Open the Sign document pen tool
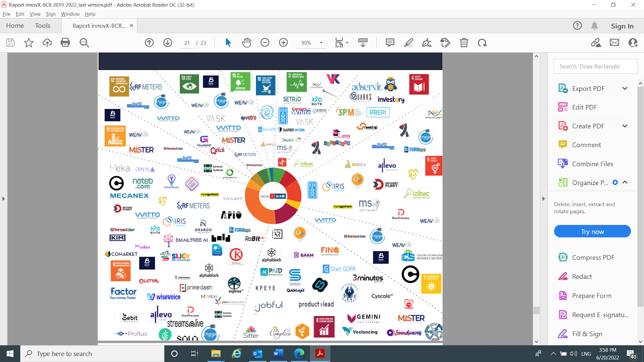 (x=427, y=43)
